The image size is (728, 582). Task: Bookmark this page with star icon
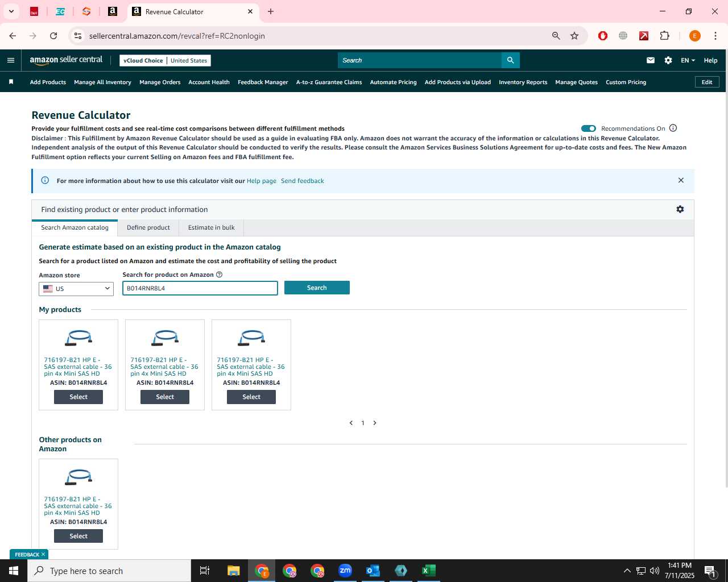point(574,36)
